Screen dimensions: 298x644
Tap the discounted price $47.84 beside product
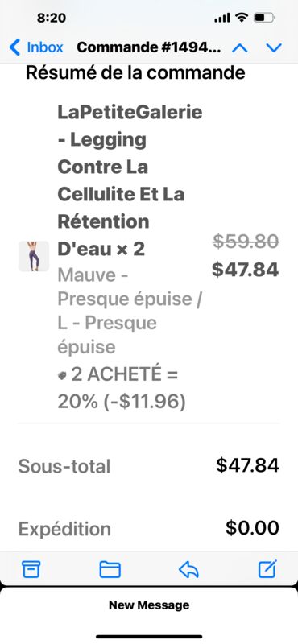click(246, 270)
